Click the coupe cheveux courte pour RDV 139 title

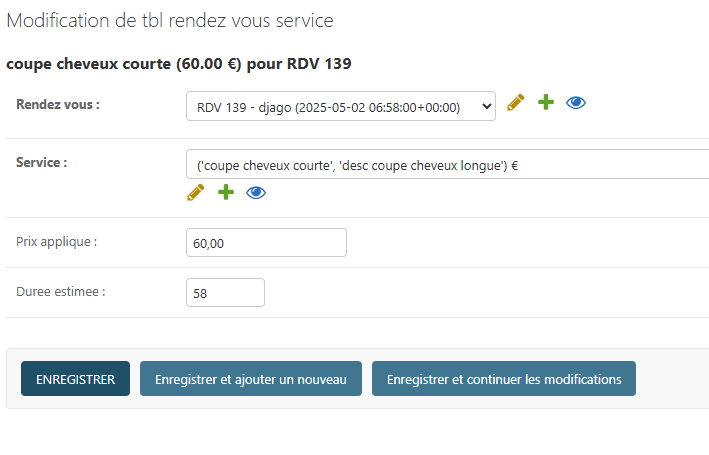tap(179, 64)
